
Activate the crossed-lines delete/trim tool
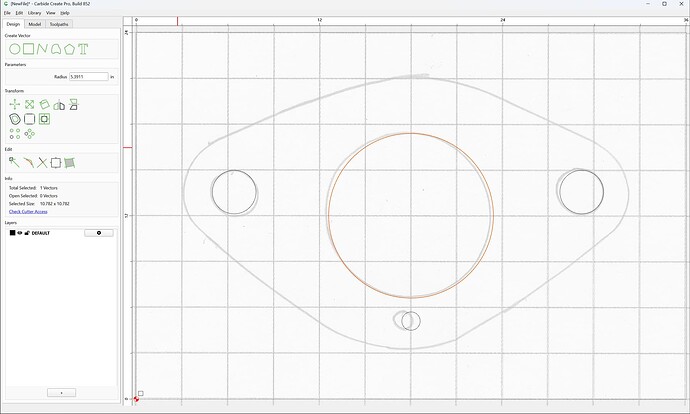(42, 163)
